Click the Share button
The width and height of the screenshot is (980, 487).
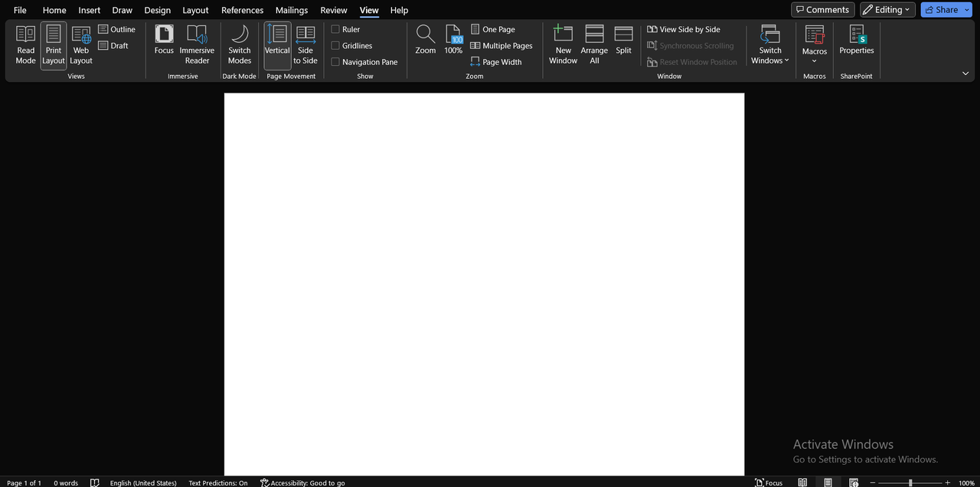[x=941, y=10]
